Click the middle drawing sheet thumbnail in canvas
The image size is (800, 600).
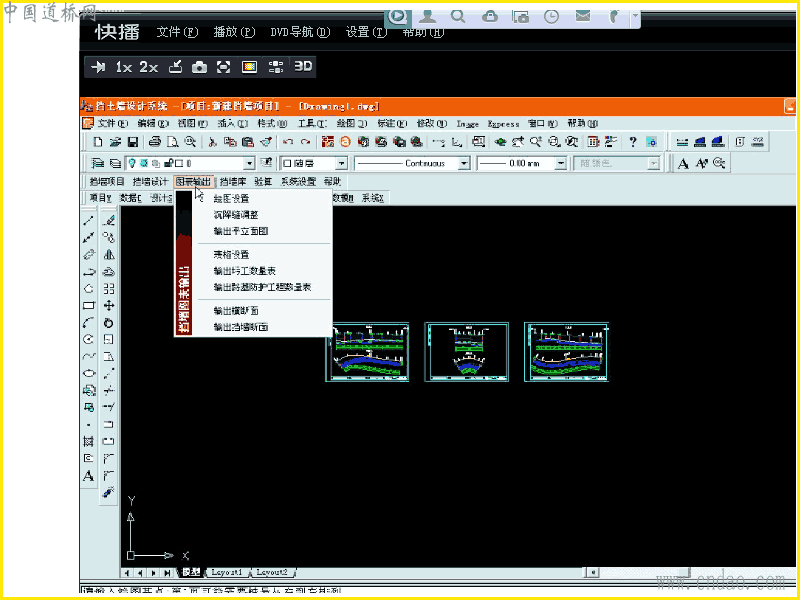pyautogui.click(x=467, y=352)
